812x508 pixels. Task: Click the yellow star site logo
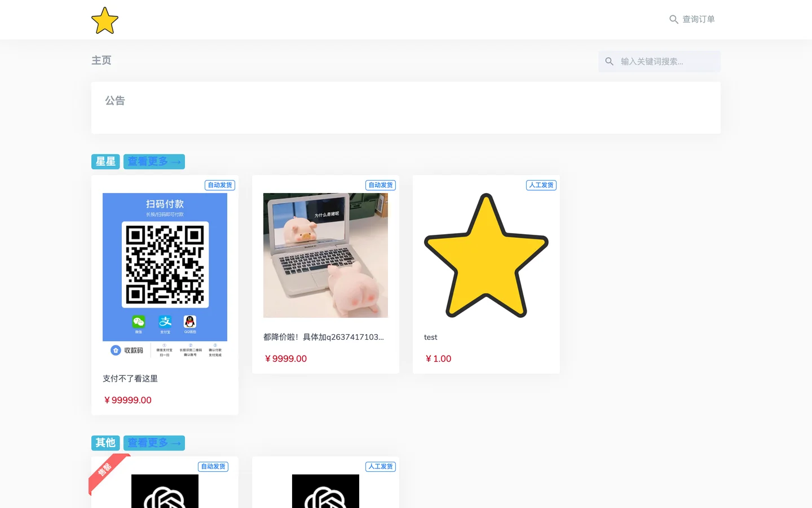tap(105, 20)
